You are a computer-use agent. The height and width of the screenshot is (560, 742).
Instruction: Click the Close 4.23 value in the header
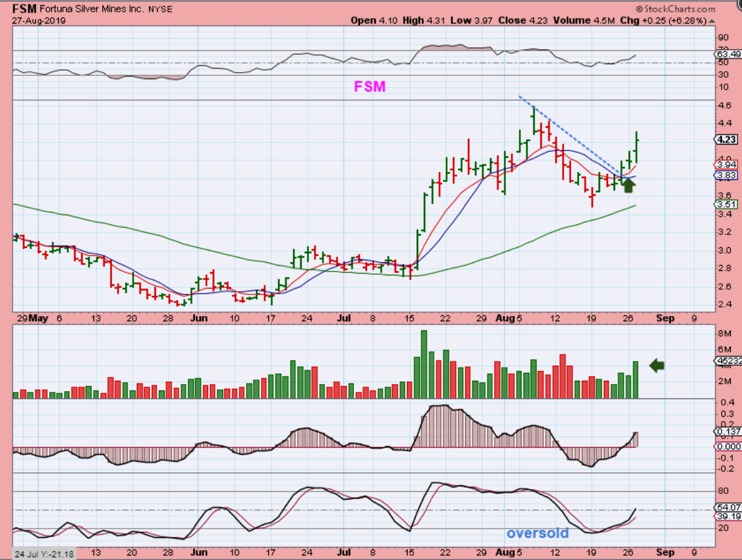pyautogui.click(x=523, y=20)
